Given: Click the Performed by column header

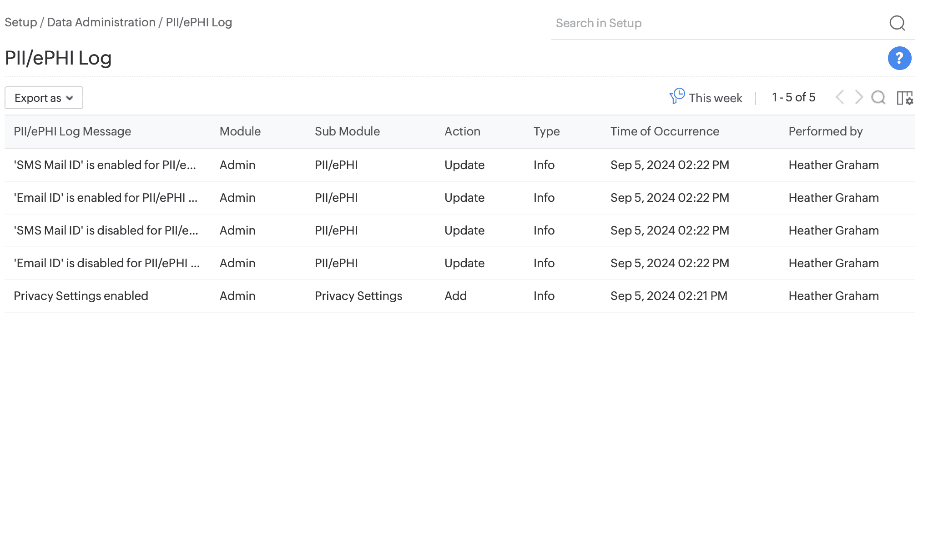Looking at the screenshot, I should coord(825,131).
